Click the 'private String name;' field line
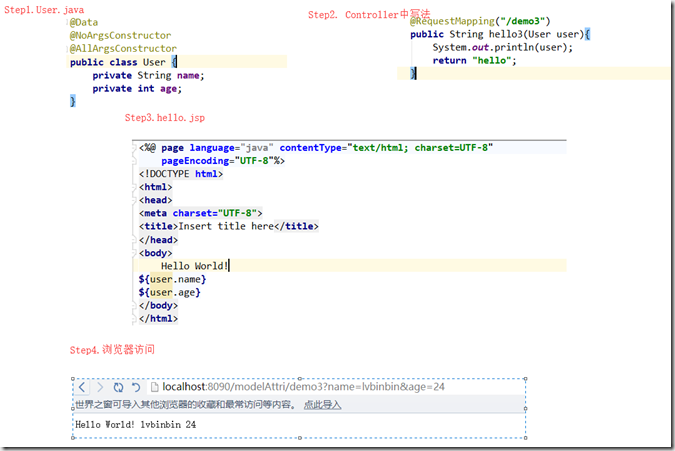Viewport: 675px width, 451px height. click(149, 76)
